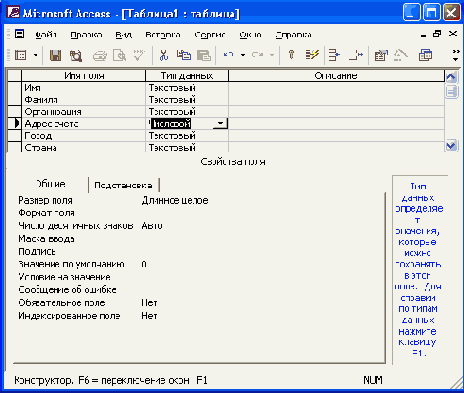Click the Текстовый type in Город row
This screenshot has height=393, width=464.
pyautogui.click(x=187, y=136)
